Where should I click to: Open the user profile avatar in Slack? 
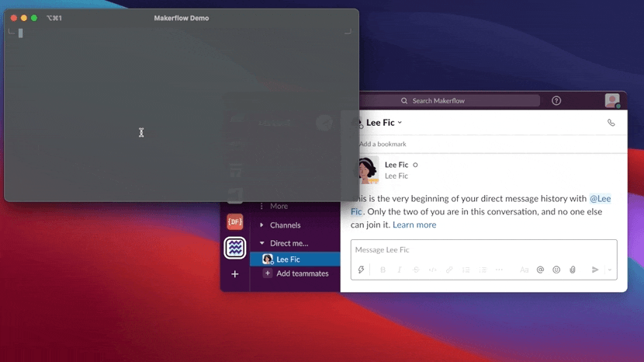tap(612, 100)
